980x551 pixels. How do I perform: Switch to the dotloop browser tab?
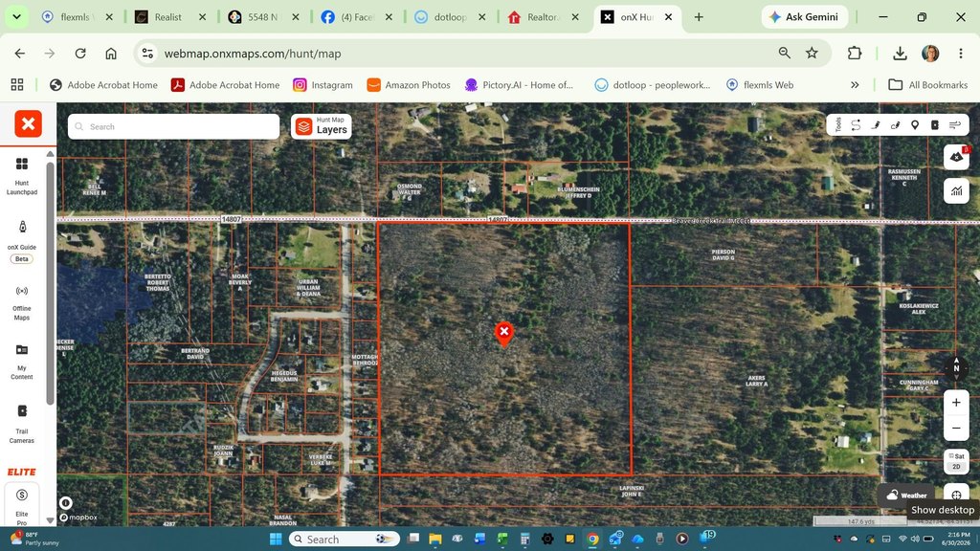point(448,17)
